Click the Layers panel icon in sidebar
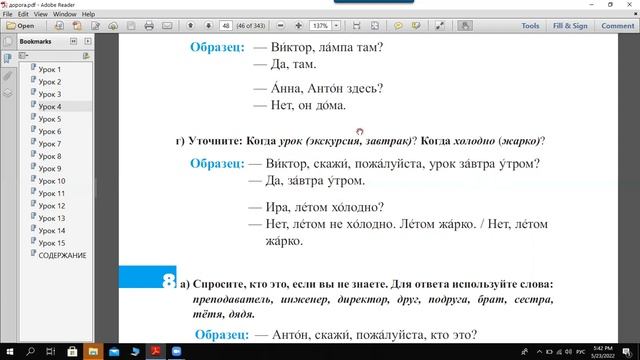 tap(8, 93)
